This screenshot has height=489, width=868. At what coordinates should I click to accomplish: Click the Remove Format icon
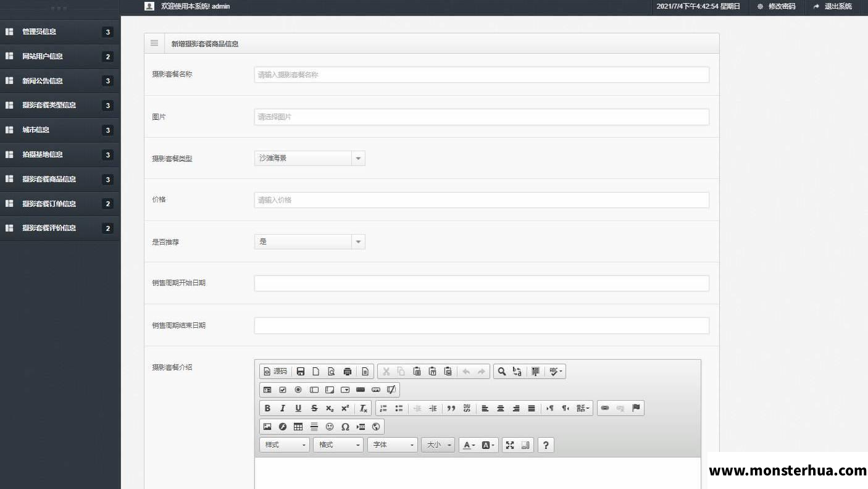(x=364, y=408)
